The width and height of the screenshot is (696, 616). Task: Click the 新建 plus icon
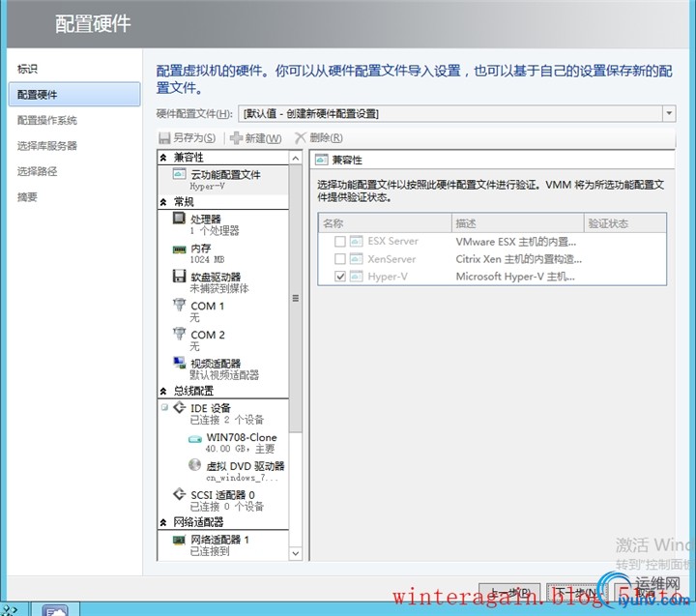click(x=236, y=138)
